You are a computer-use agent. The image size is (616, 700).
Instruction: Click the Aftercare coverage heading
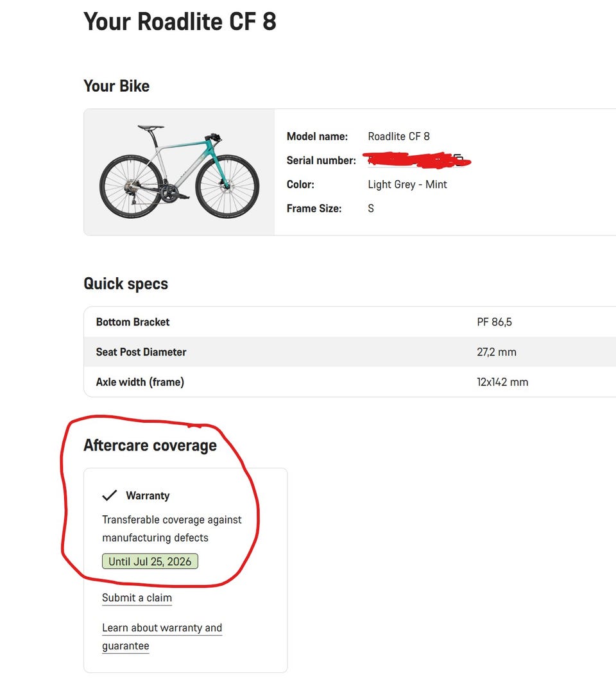(x=150, y=445)
